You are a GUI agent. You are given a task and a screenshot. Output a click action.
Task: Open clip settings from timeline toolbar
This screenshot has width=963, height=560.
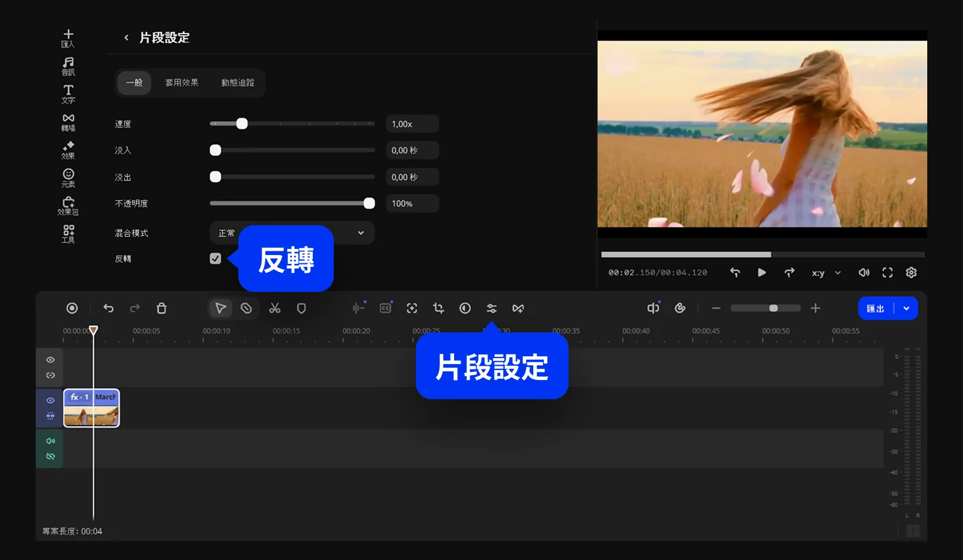(491, 308)
